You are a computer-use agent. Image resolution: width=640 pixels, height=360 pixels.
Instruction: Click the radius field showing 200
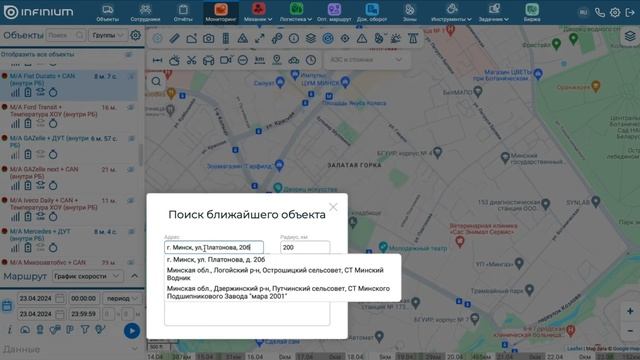point(305,247)
